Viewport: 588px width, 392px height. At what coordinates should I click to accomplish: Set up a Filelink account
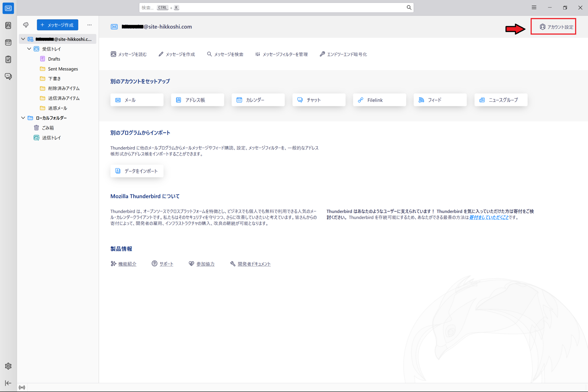tap(379, 100)
